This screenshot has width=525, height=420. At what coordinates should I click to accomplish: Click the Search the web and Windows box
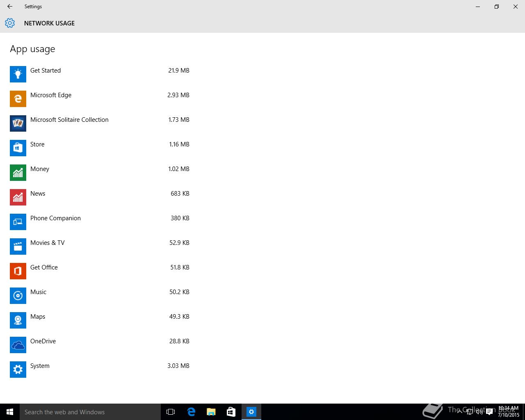[90, 412]
